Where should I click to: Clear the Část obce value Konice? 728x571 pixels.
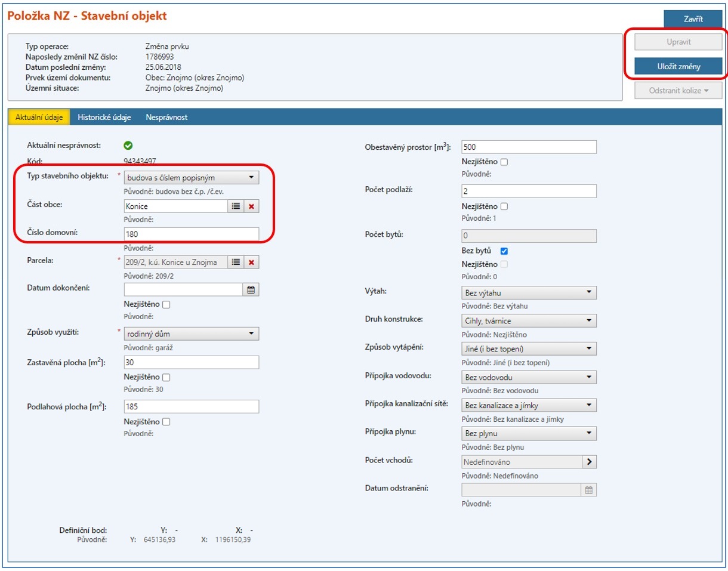pos(251,206)
